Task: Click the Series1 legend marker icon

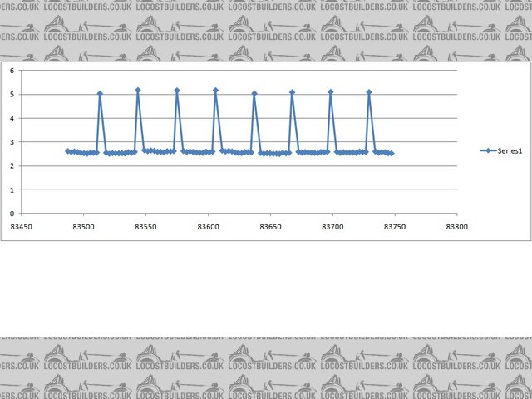Action: pos(489,150)
